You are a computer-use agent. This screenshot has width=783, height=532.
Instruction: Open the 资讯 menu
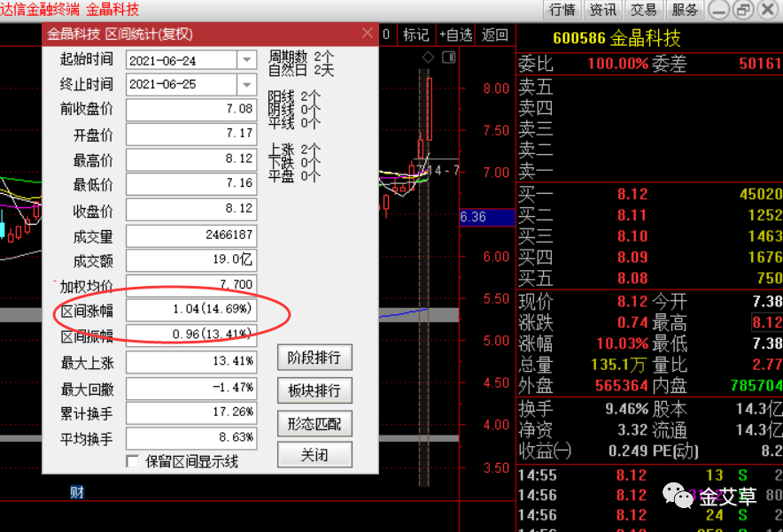point(602,10)
